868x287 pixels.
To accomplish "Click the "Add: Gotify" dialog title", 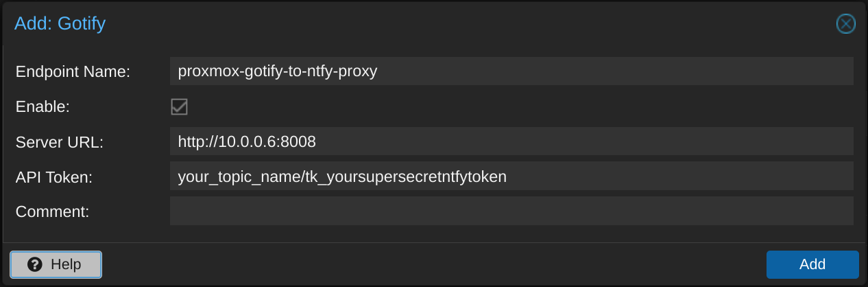I will pos(60,24).
